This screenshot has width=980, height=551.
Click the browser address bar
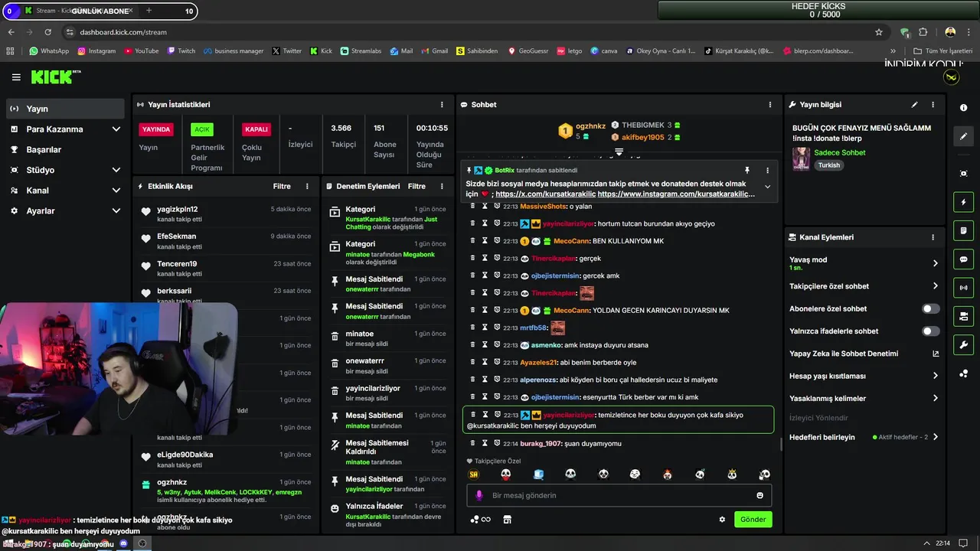pos(467,32)
